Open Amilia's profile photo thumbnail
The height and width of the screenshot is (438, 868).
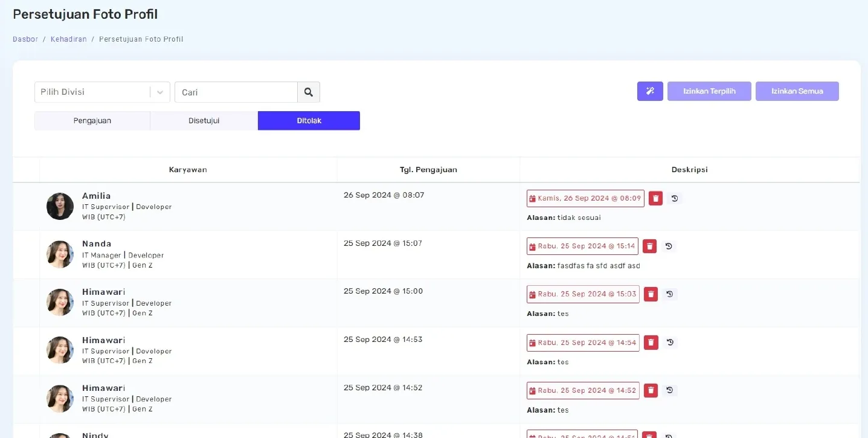(60, 206)
